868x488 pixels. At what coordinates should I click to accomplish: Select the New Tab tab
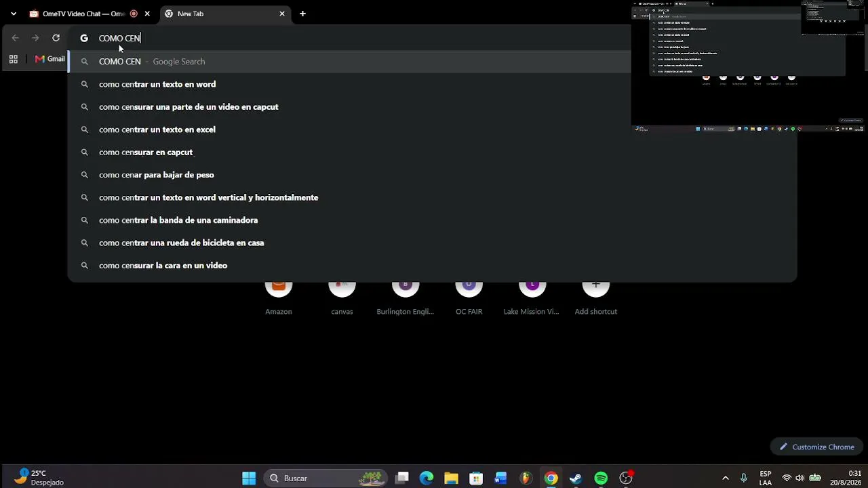click(x=226, y=14)
